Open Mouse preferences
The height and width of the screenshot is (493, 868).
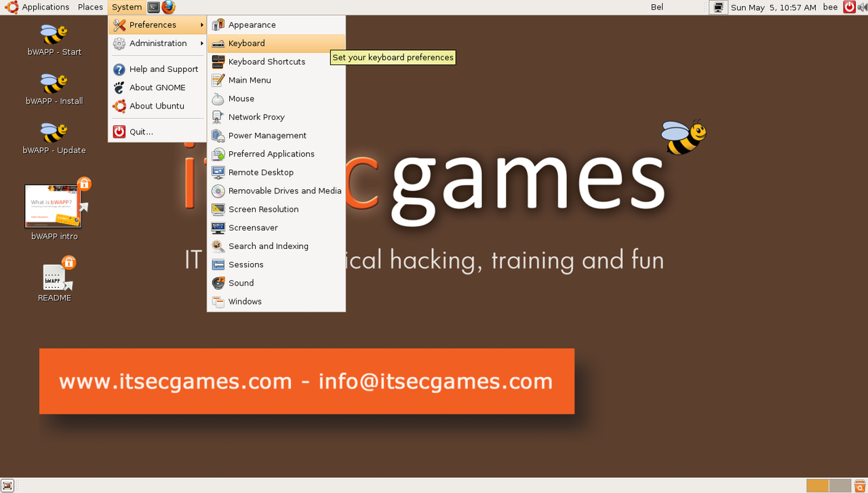pyautogui.click(x=276, y=98)
